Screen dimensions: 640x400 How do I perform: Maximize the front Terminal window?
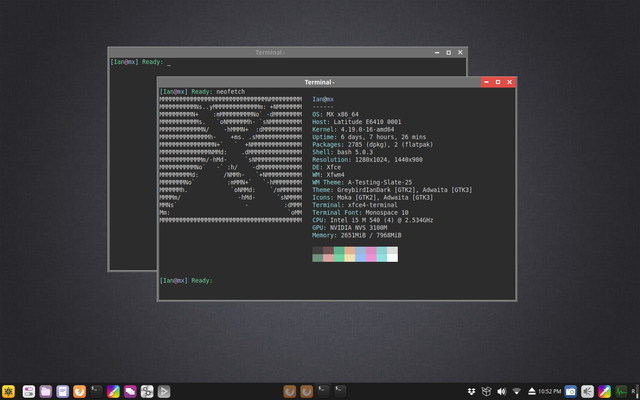498,82
